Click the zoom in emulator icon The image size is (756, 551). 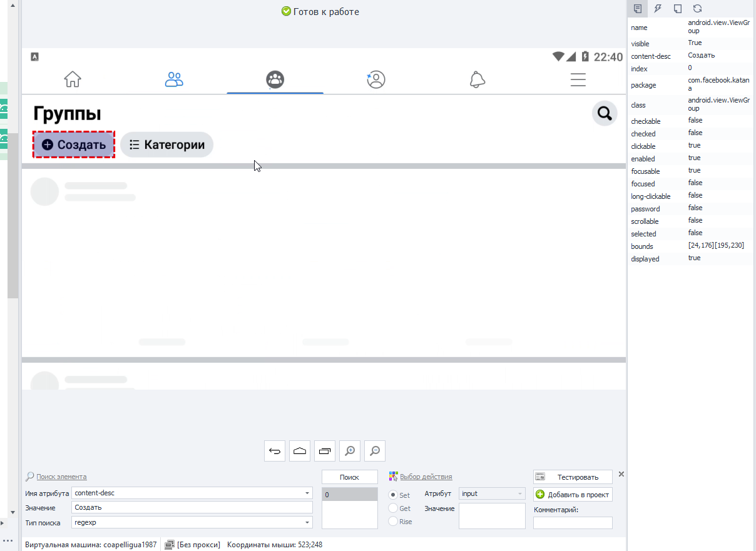click(x=350, y=451)
